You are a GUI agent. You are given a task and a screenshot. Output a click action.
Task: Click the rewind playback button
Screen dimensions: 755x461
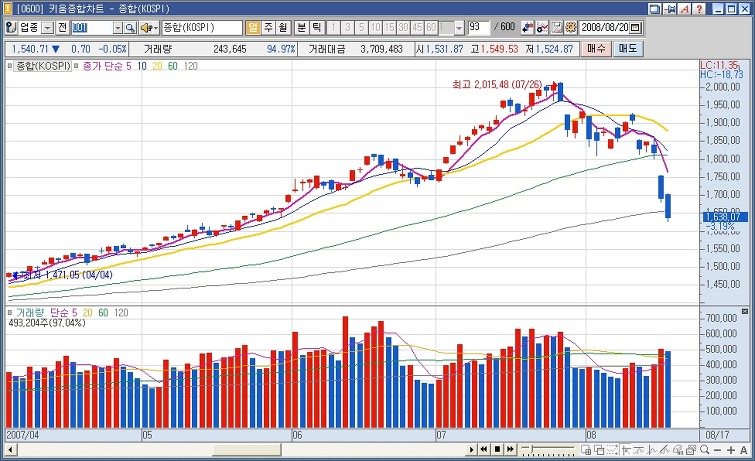[x=484, y=450]
